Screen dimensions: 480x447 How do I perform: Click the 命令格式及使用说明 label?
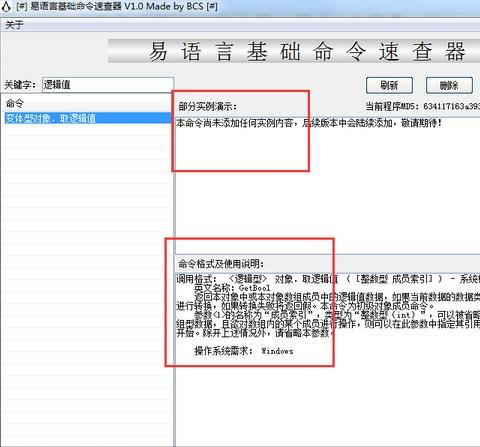(x=221, y=264)
